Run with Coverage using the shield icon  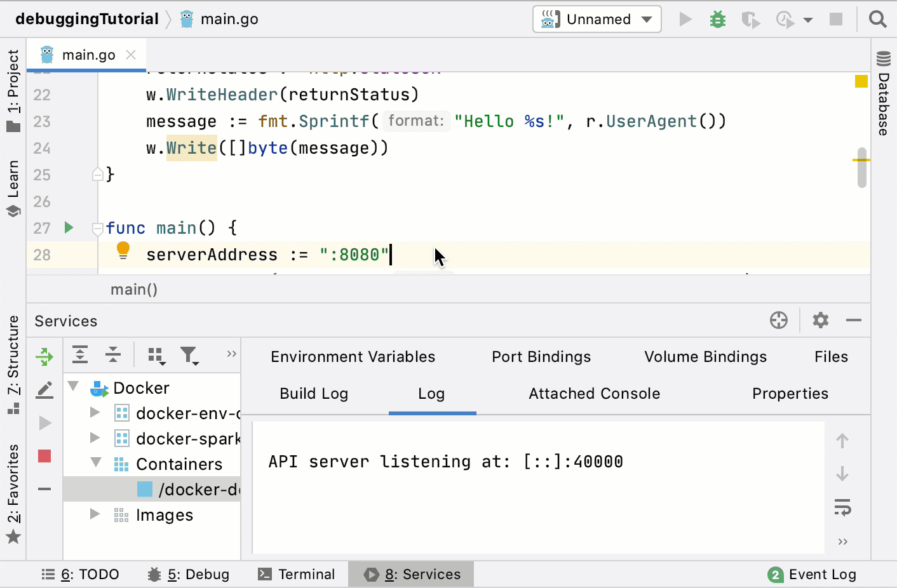750,19
